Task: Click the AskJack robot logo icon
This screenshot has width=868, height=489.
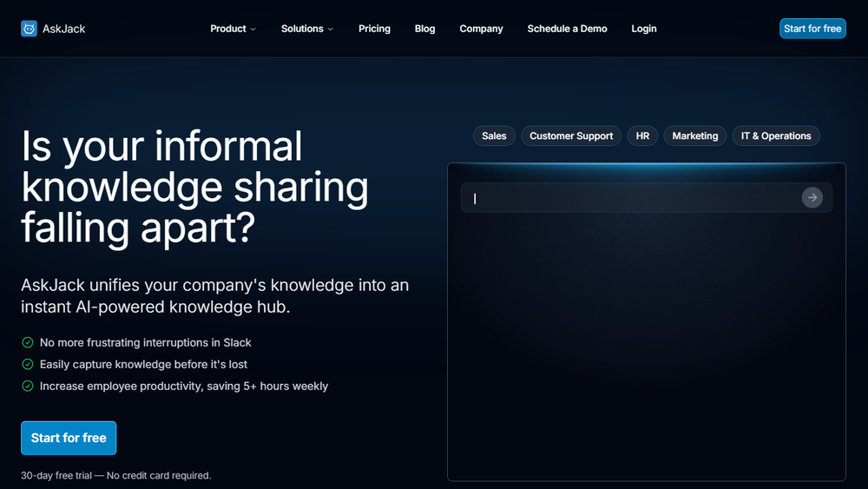Action: pyautogui.click(x=29, y=29)
